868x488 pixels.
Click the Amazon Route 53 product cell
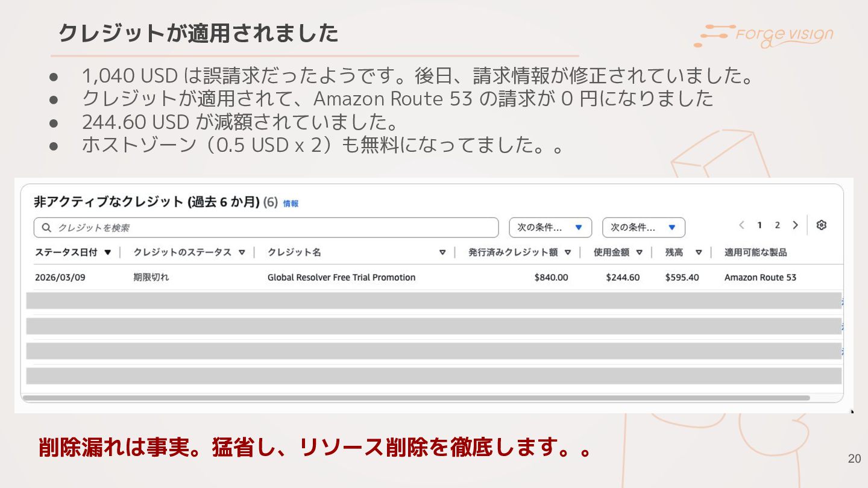coord(760,278)
